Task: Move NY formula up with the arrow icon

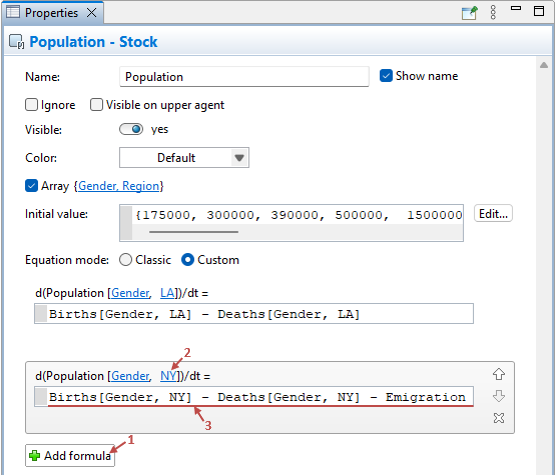Action: coord(499,374)
